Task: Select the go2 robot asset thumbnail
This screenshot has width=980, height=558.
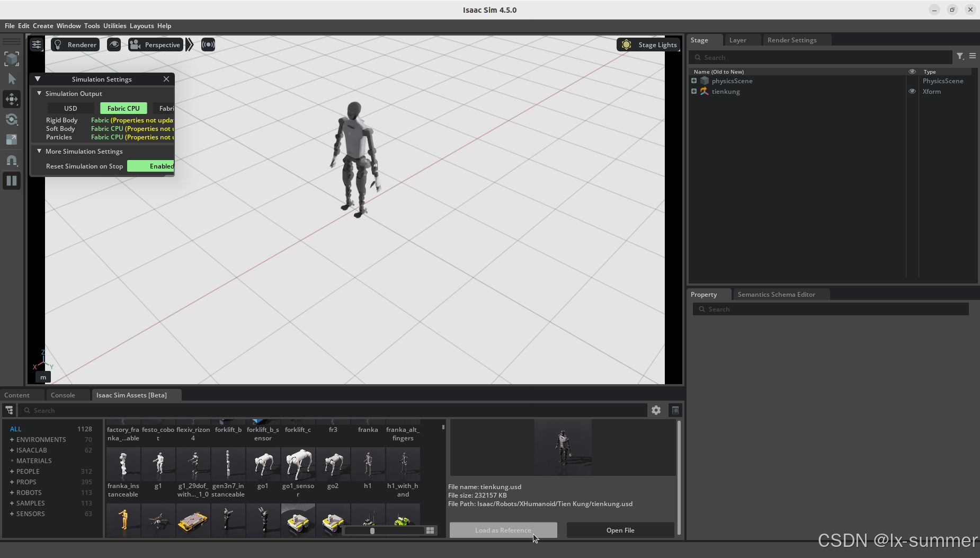Action: (x=333, y=463)
